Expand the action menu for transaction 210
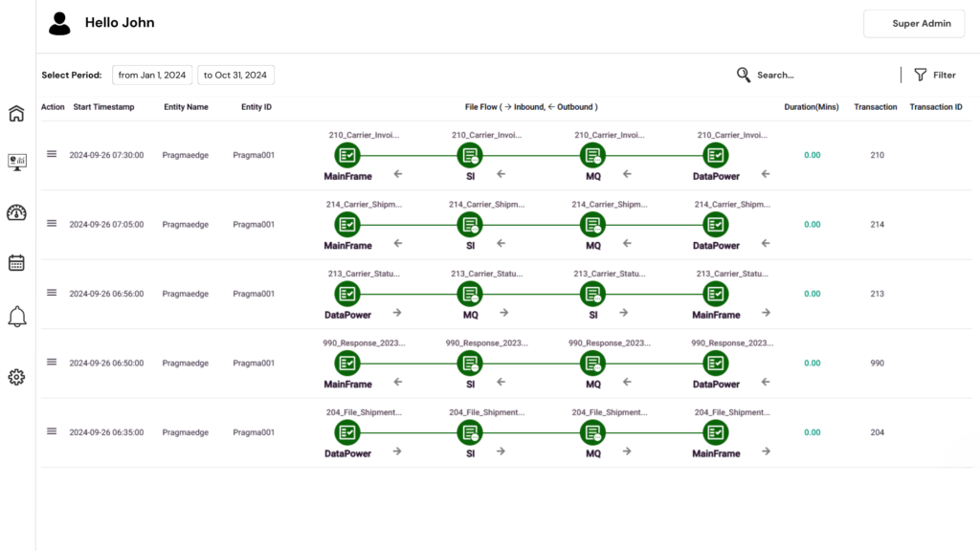The height and width of the screenshot is (551, 980). tap(52, 154)
